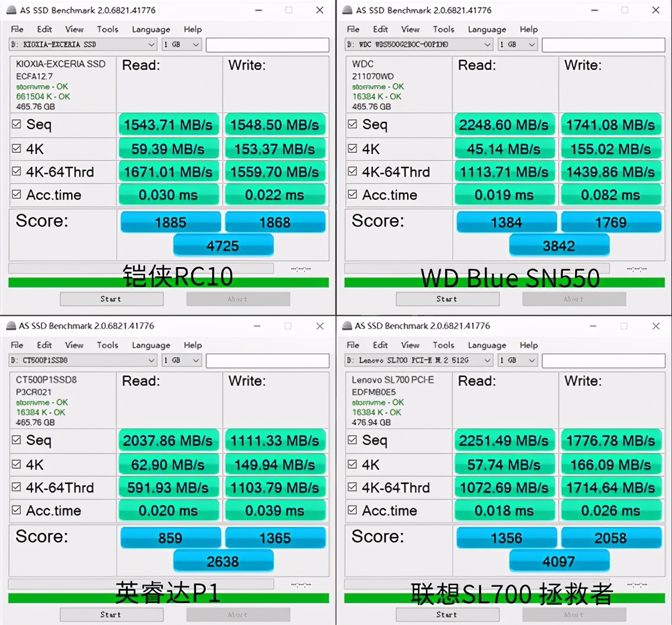Open Language menu in CT500P1SSD8 window

(151, 345)
